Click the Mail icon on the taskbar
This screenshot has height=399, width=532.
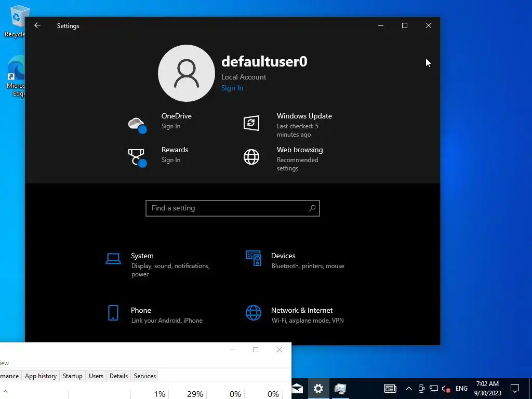click(298, 389)
